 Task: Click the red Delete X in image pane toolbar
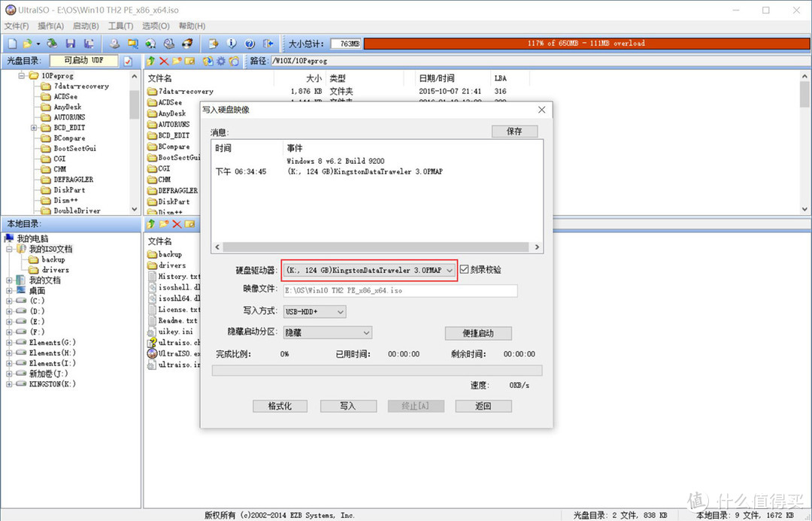pos(164,61)
